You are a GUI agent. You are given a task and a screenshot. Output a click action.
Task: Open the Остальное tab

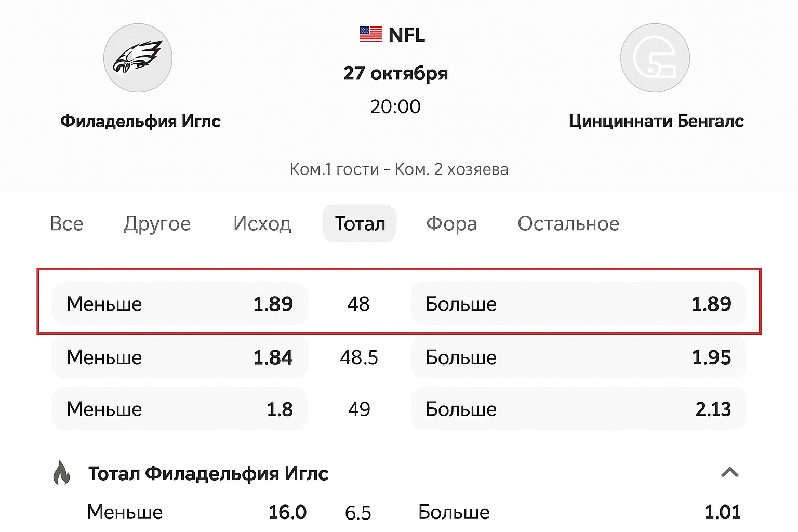(x=568, y=223)
